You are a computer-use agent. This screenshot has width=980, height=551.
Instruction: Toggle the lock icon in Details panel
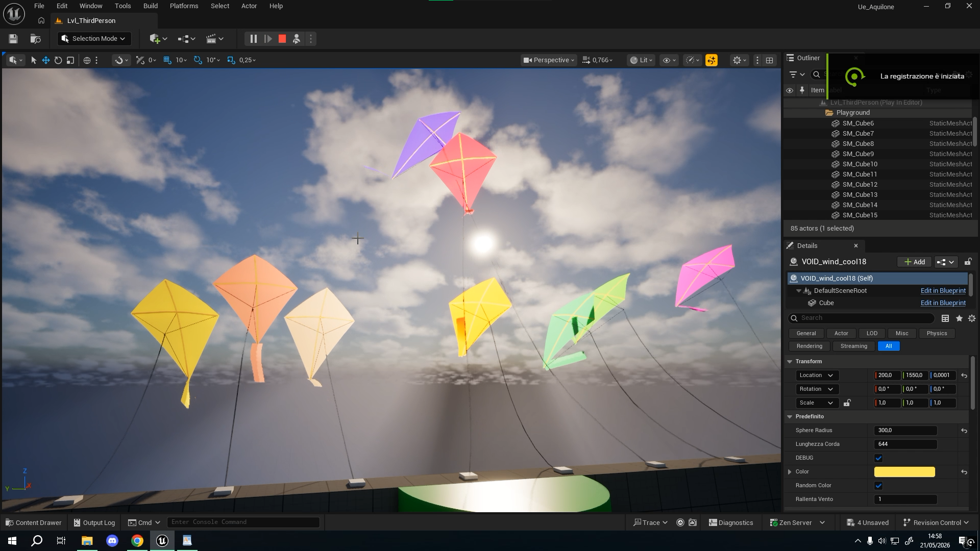(968, 262)
